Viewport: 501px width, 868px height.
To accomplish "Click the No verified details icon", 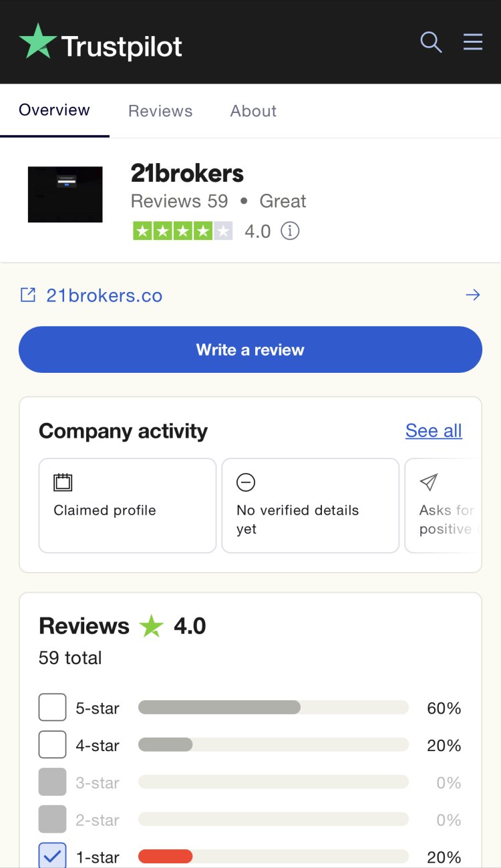I will pyautogui.click(x=246, y=482).
